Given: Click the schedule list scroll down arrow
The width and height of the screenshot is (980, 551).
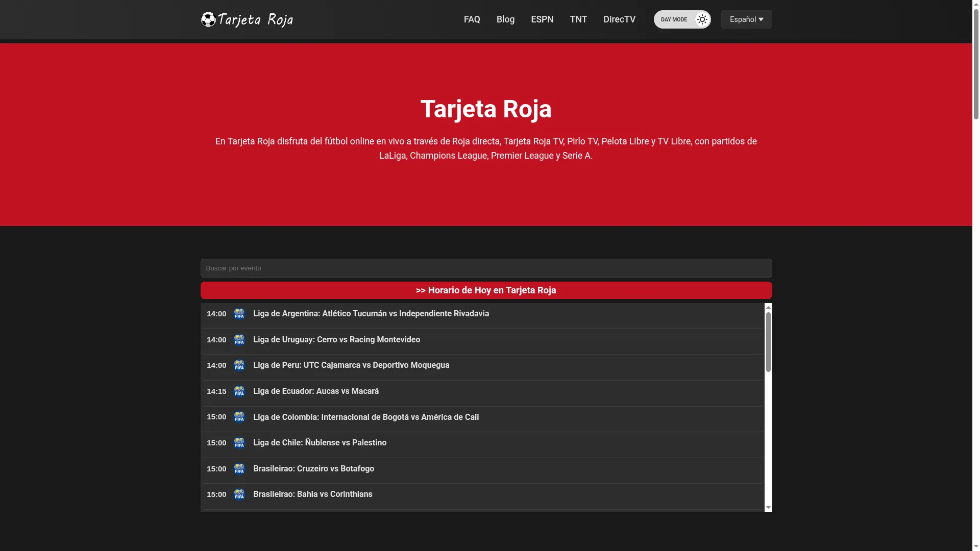Looking at the screenshot, I should click(768, 508).
